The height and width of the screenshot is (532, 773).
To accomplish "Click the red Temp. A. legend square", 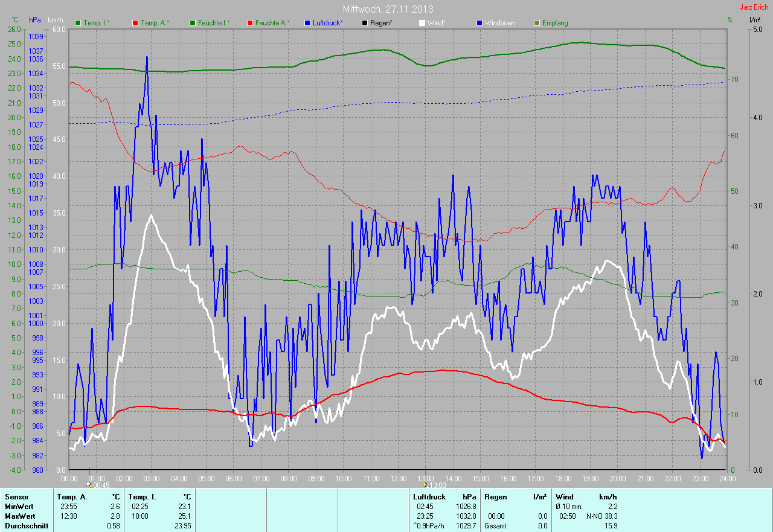I will pyautogui.click(x=135, y=23).
